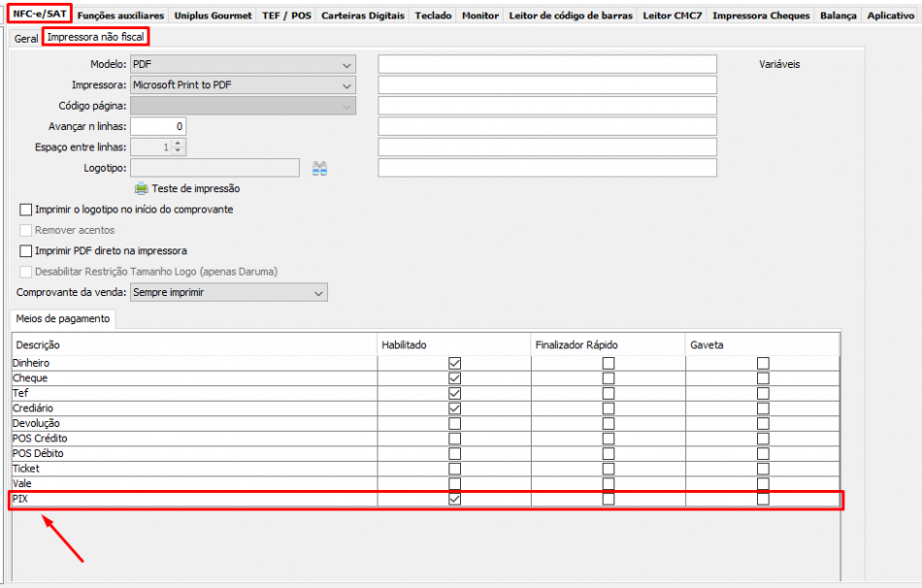Image resolution: width=922 pixels, height=588 pixels.
Task: Click the Gaveta column header
Action: click(x=763, y=345)
